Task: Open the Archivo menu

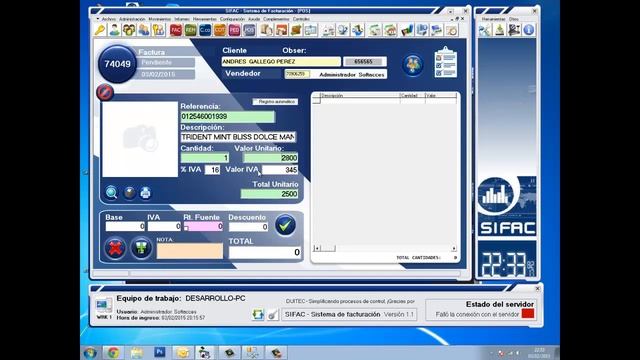Action: click(x=109, y=19)
